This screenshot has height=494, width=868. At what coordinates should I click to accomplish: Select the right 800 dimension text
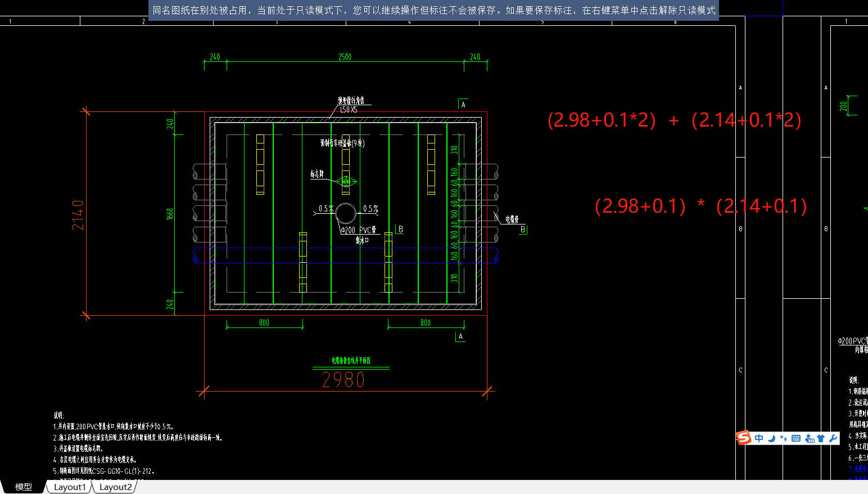(426, 322)
